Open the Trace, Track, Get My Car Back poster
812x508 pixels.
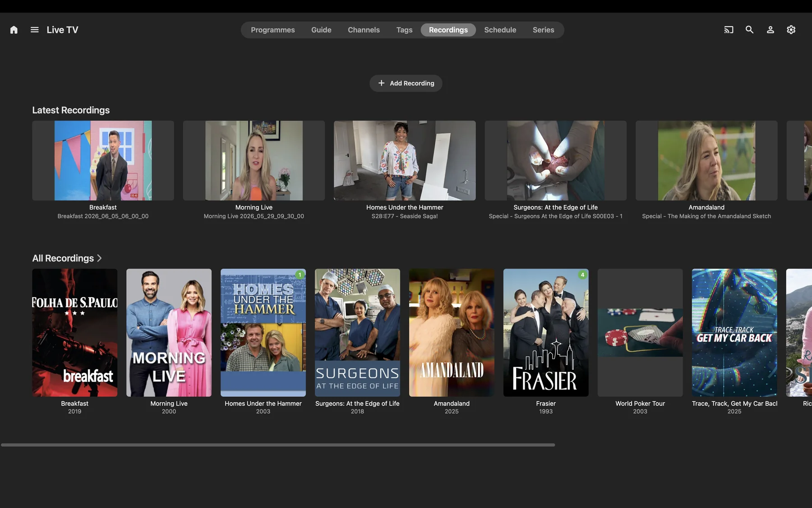coord(734,333)
